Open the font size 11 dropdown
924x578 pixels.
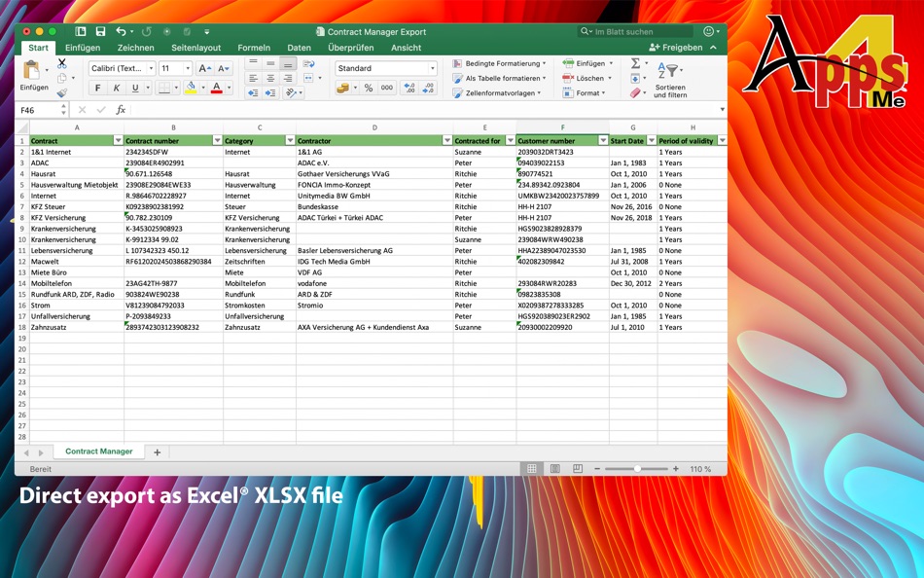coord(188,68)
